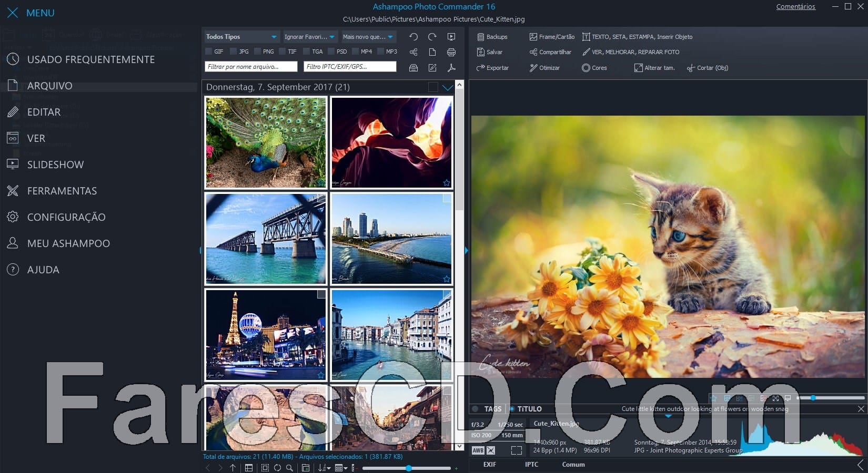This screenshot has height=473, width=868.
Task: Enable the MP4 file type filter
Action: 356,52
